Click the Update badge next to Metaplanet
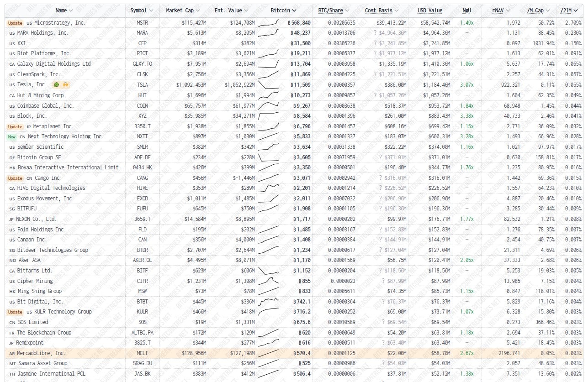The height and width of the screenshot is (382, 588). [x=15, y=126]
